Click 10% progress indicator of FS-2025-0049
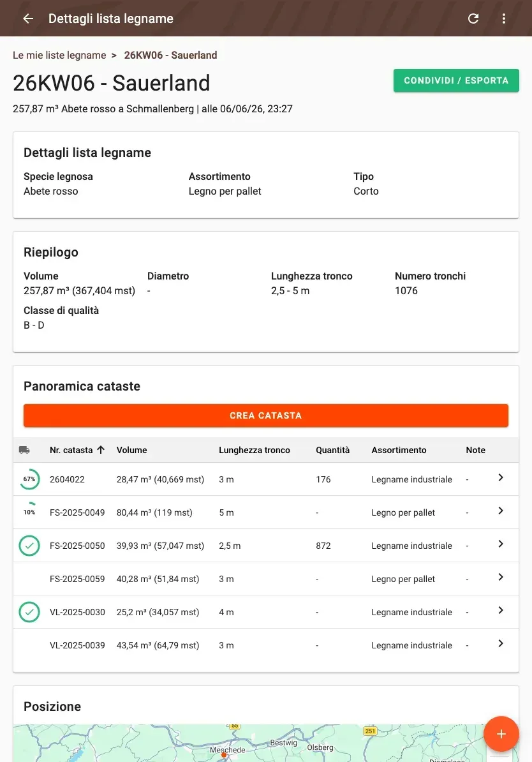Screen dimensions: 532x762 pos(29,512)
